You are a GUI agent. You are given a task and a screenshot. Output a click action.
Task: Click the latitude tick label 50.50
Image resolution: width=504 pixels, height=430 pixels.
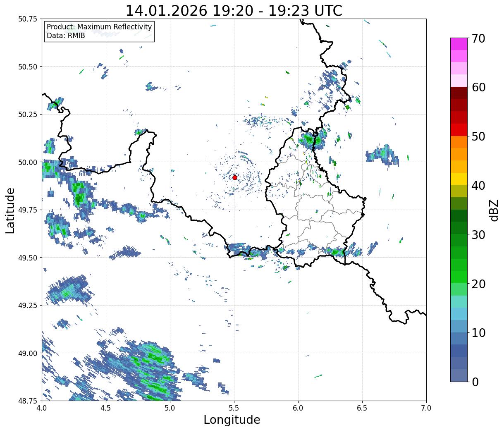tap(28, 67)
